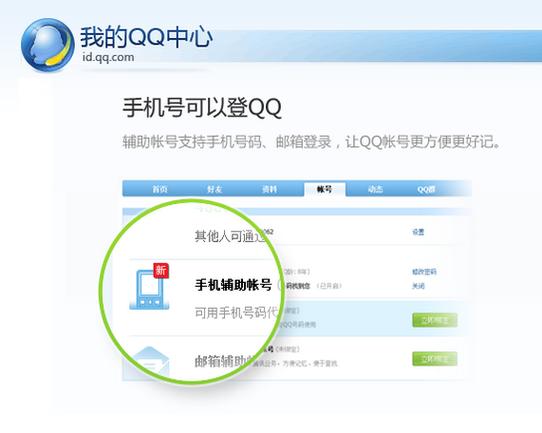Click the 我的QQ中心 title text
This screenshot has width=542, height=433.
pyautogui.click(x=146, y=37)
